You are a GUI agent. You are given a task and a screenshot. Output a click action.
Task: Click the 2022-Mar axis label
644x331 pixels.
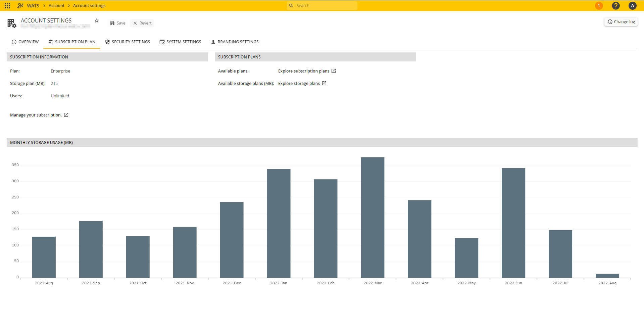[x=373, y=283]
